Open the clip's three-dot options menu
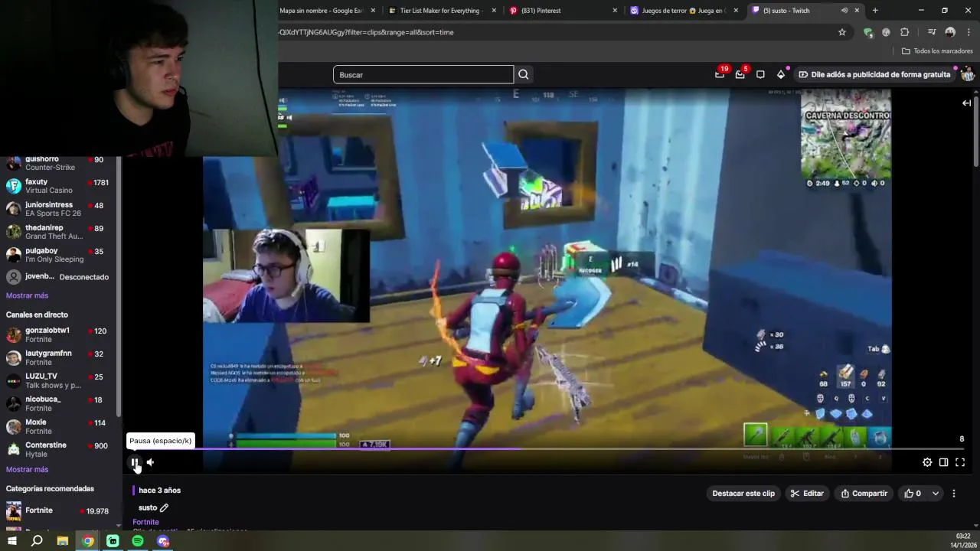Image resolution: width=980 pixels, height=551 pixels. pyautogui.click(x=954, y=494)
